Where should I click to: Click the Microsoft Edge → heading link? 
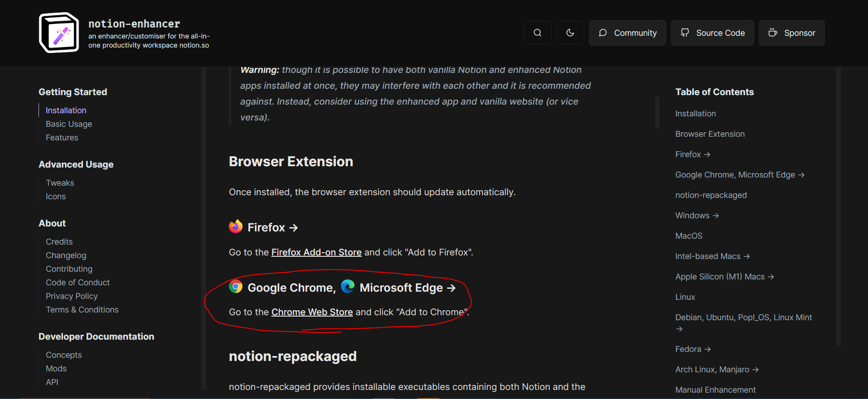point(407,288)
